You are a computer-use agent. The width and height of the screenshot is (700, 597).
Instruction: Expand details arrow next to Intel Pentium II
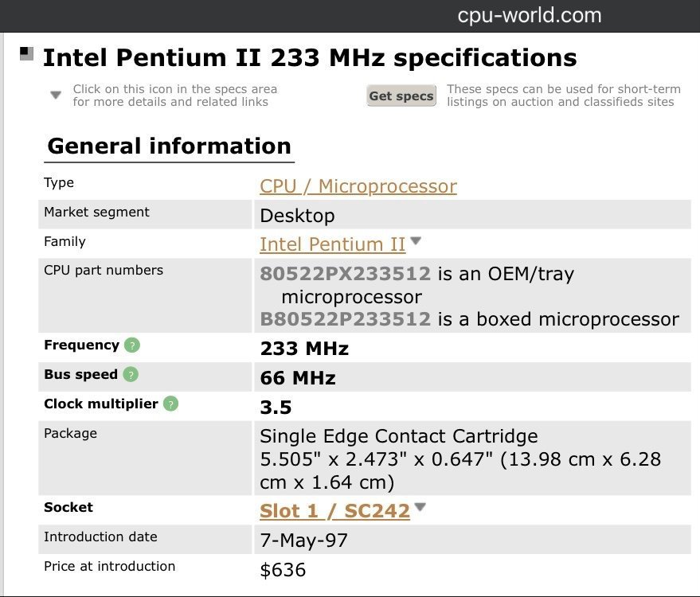tap(416, 241)
